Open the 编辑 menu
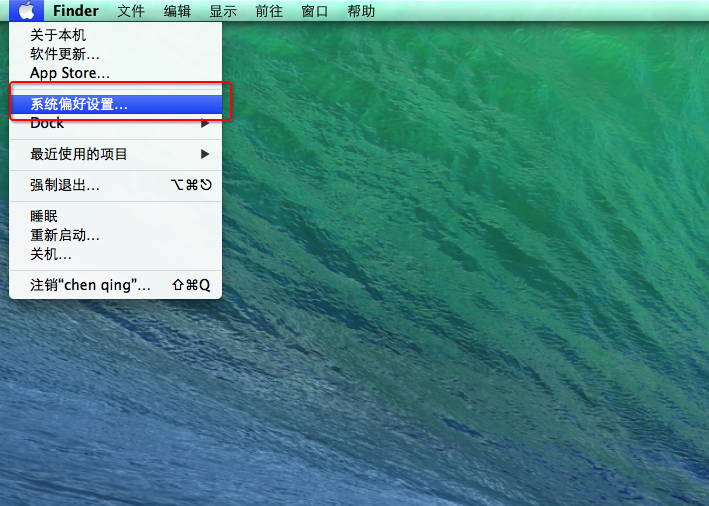709x506 pixels. 177,11
